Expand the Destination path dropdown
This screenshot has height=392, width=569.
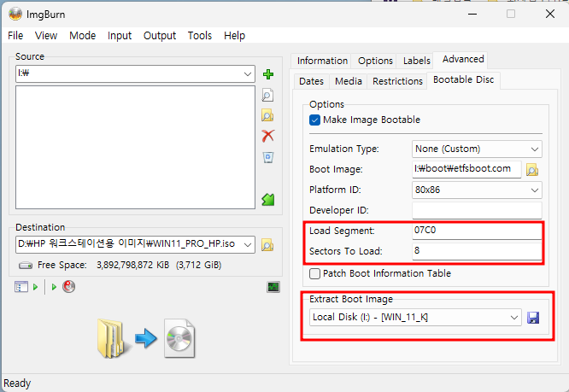pyautogui.click(x=248, y=245)
